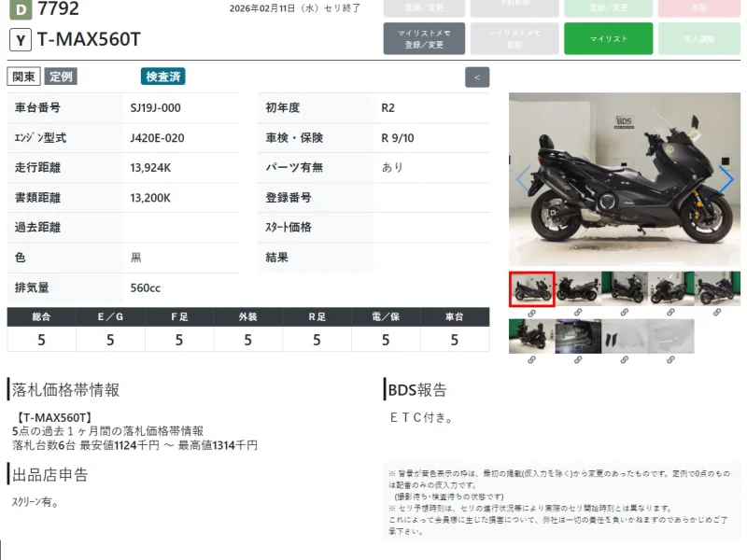
Task: Click first year value R2
Action: pos(388,108)
